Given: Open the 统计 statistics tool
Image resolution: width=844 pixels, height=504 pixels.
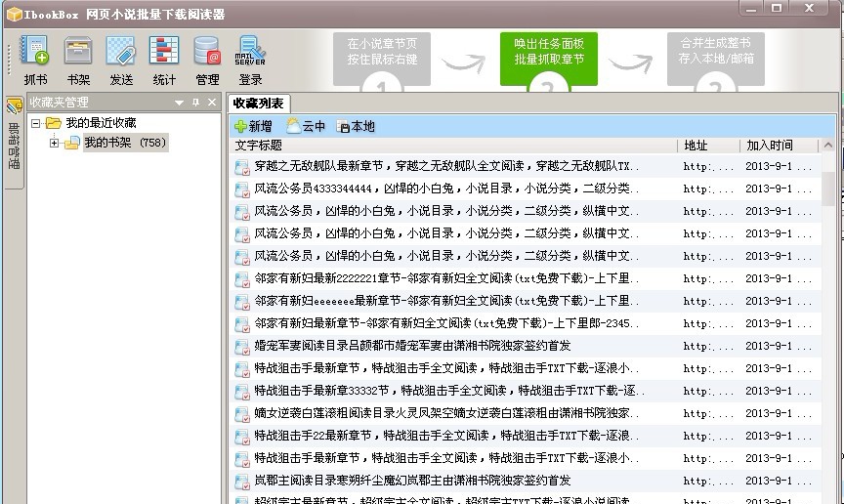Looking at the screenshot, I should (164, 61).
